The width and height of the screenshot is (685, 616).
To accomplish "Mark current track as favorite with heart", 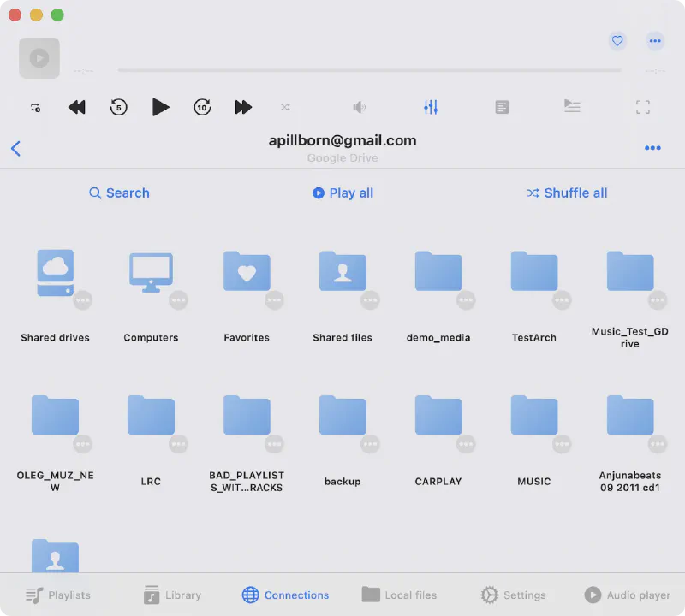I will point(617,40).
